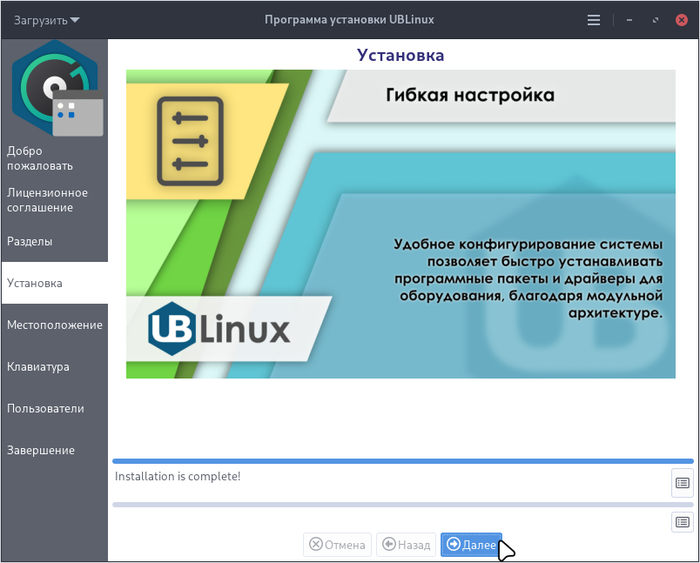Show the log for the second progress bar
The image size is (700, 563).
pyautogui.click(x=682, y=522)
